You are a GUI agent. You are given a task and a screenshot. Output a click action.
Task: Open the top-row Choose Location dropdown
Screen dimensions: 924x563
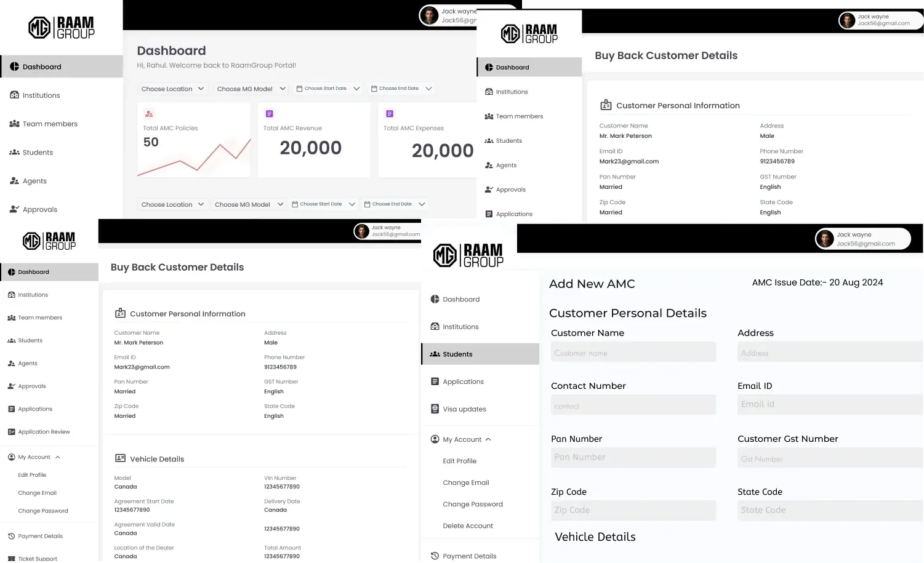(x=172, y=89)
